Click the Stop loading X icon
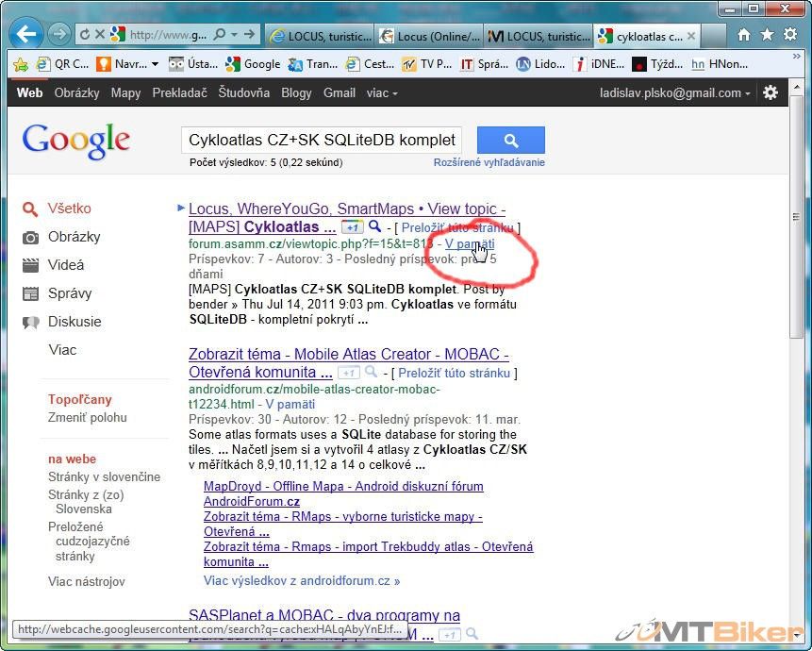The height and width of the screenshot is (651, 812). [x=100, y=35]
